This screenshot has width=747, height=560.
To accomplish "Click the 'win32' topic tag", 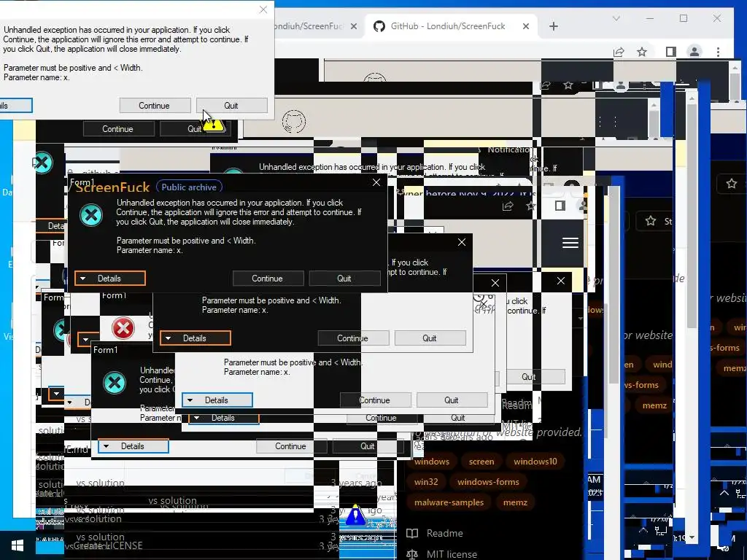I will (x=426, y=482).
